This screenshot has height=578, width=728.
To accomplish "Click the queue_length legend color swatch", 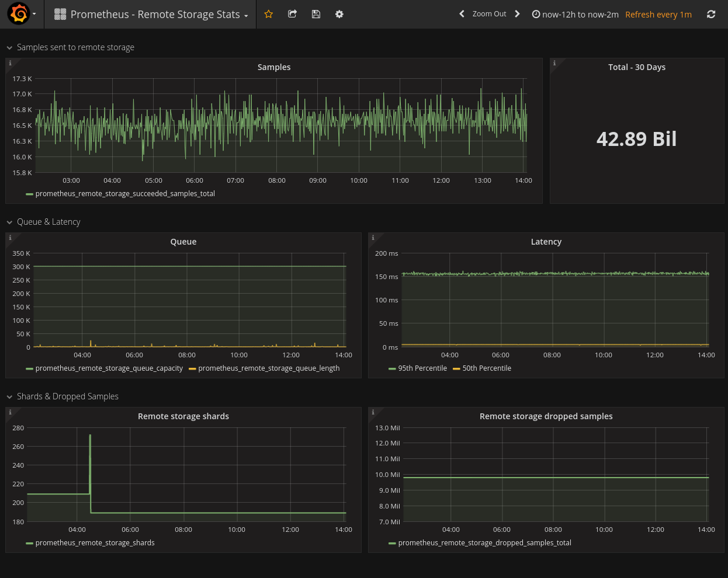I will (x=192, y=369).
